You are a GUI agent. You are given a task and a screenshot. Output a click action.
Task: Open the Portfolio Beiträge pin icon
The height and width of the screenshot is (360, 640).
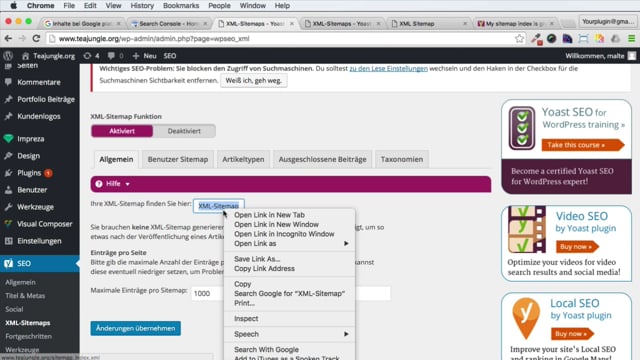(x=8, y=99)
